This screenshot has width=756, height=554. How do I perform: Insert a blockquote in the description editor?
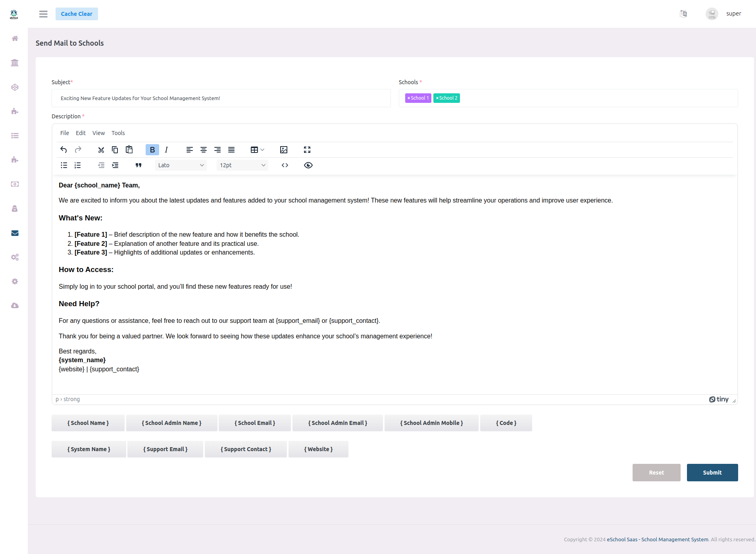coord(138,165)
